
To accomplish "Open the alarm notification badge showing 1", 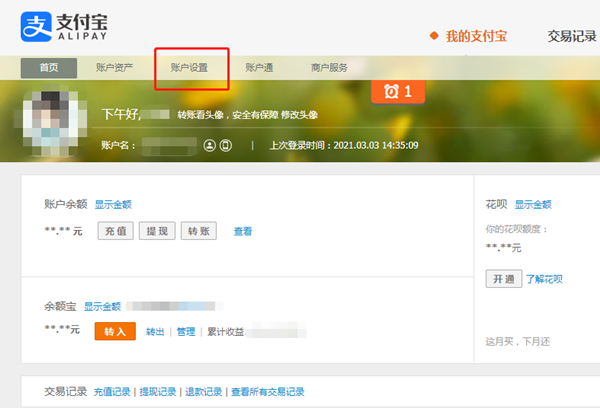I will (398, 91).
